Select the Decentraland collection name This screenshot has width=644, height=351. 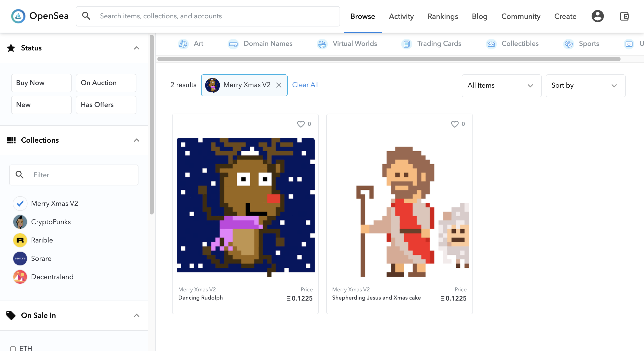52,277
